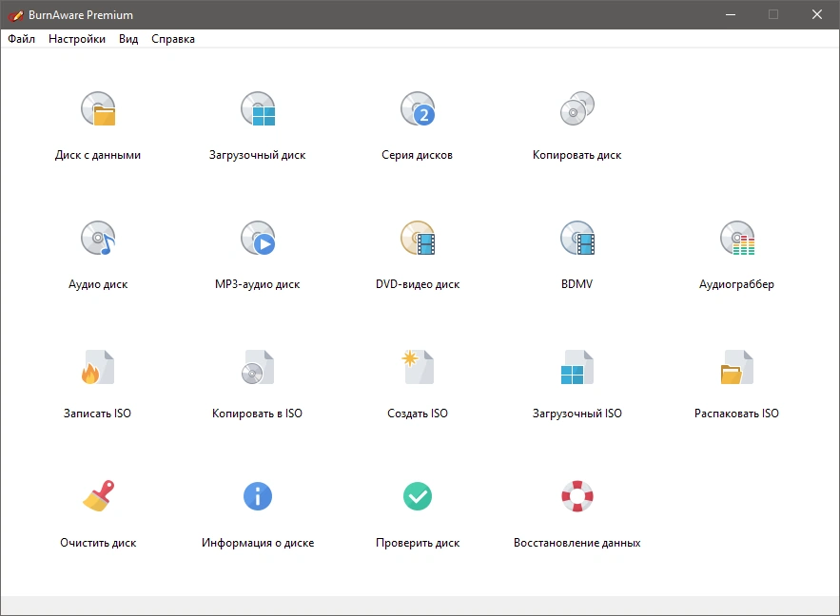
Task: Open the Копировать диск icon
Action: pyautogui.click(x=576, y=108)
